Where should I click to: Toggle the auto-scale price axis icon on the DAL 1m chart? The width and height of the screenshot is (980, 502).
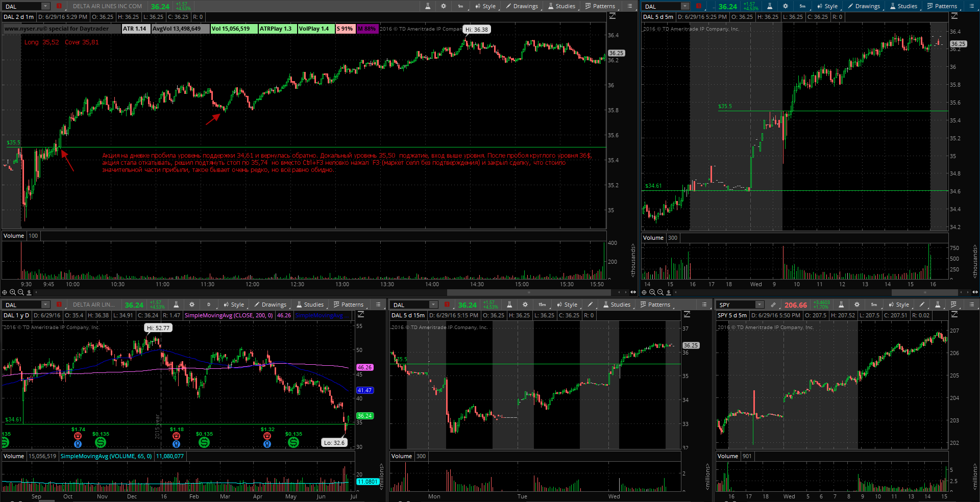[x=612, y=16]
